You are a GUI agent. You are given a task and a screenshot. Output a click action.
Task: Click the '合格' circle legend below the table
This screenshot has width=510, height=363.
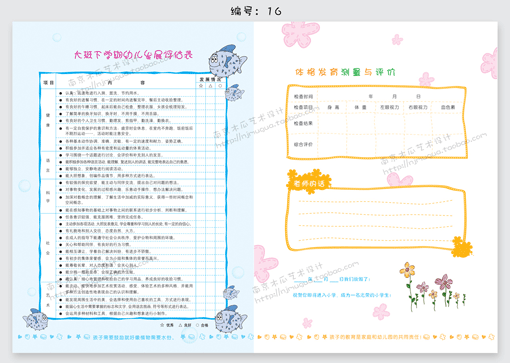pyautogui.click(x=202, y=325)
